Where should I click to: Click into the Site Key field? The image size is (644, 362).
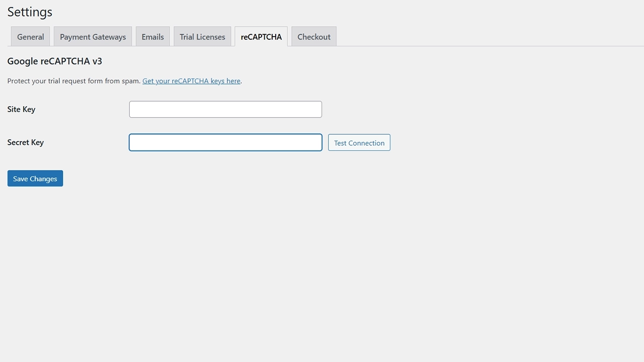pos(225,110)
